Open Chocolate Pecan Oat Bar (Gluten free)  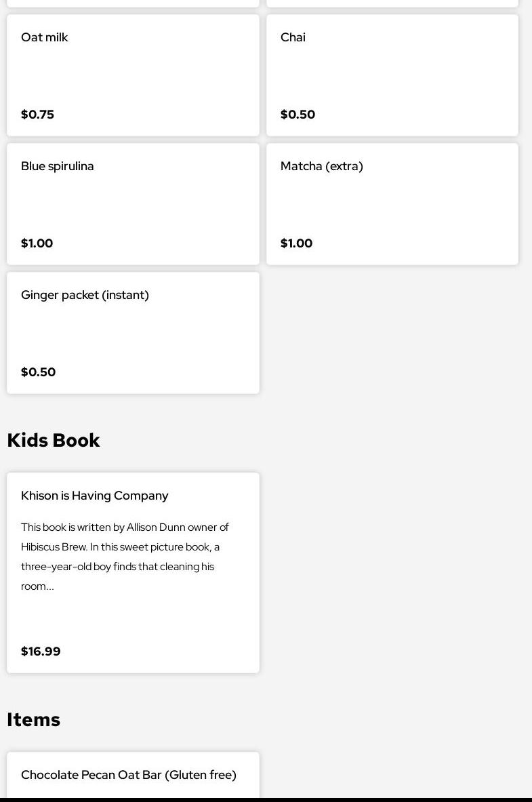[129, 775]
